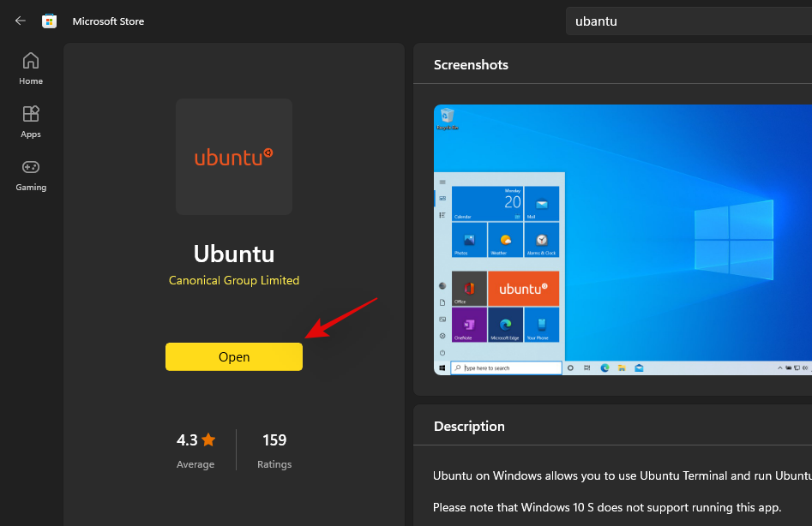The width and height of the screenshot is (812, 526).
Task: Go back with the back arrow
Action: pyautogui.click(x=21, y=21)
